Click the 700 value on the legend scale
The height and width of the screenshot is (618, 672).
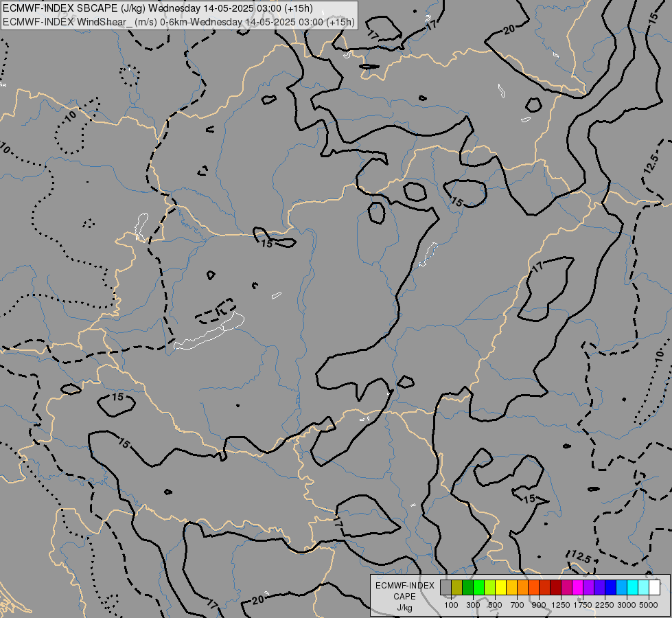[518, 605]
